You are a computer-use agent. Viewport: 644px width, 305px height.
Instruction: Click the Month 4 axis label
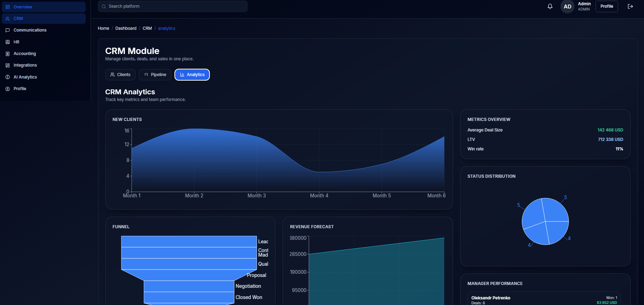click(319, 196)
